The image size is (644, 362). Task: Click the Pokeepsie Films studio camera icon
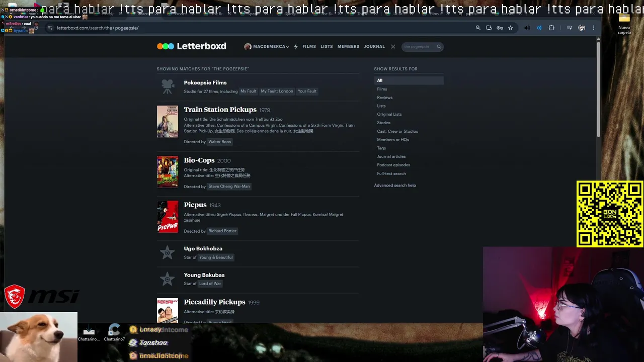pyautogui.click(x=168, y=86)
